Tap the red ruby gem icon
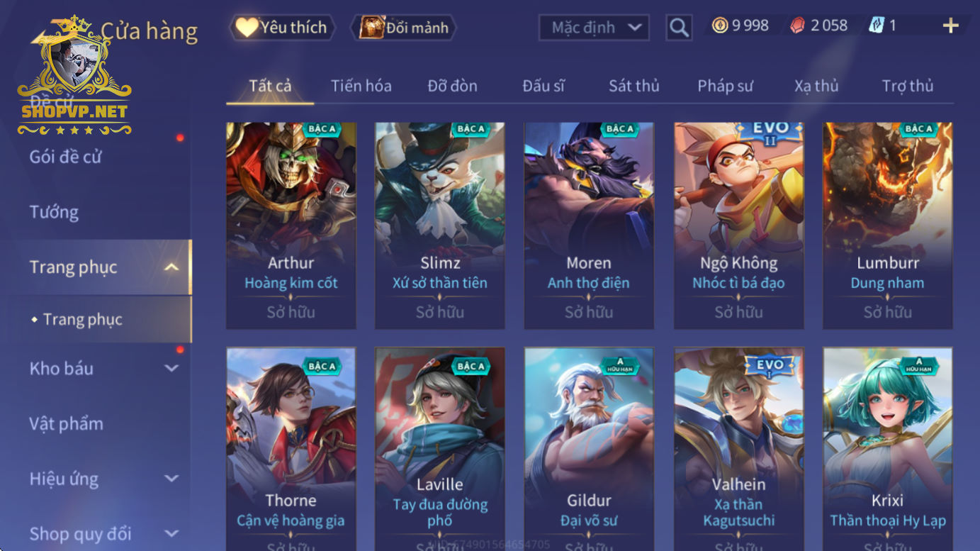The image size is (980, 551). point(798,26)
